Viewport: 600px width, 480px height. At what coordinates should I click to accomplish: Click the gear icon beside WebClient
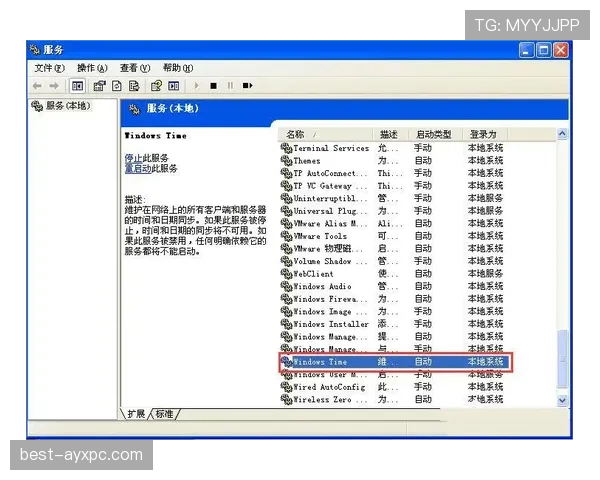tap(286, 274)
